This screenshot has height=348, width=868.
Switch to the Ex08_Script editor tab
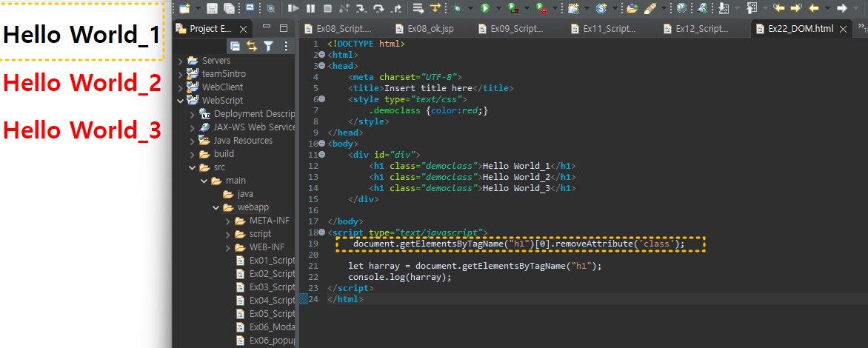[338, 29]
